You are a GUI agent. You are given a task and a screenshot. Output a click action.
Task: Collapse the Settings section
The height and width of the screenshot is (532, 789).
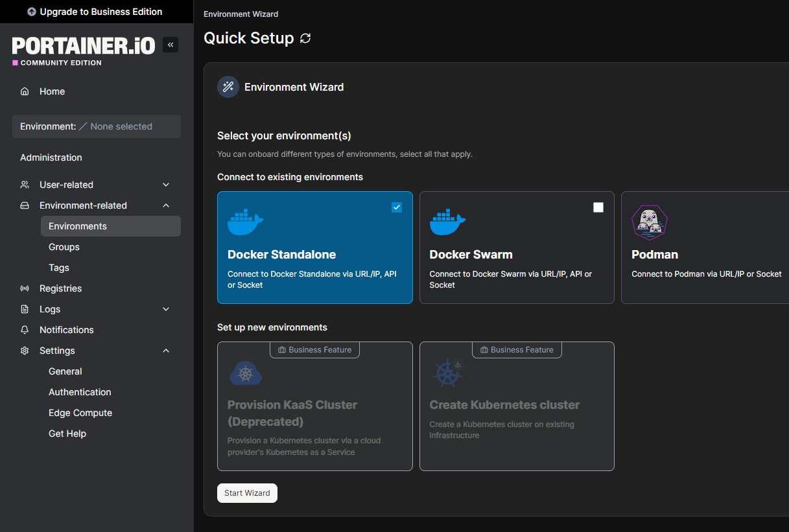click(x=166, y=350)
